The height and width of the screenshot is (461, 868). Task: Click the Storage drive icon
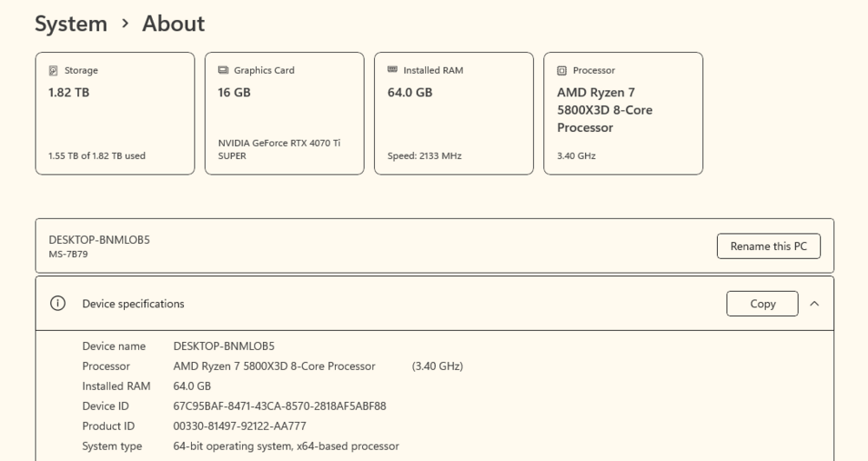(x=54, y=70)
